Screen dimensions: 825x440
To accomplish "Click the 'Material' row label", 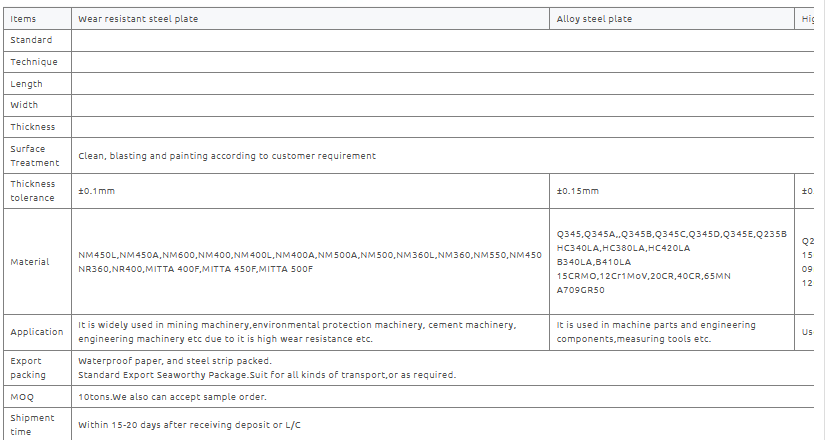I will (x=30, y=262).
